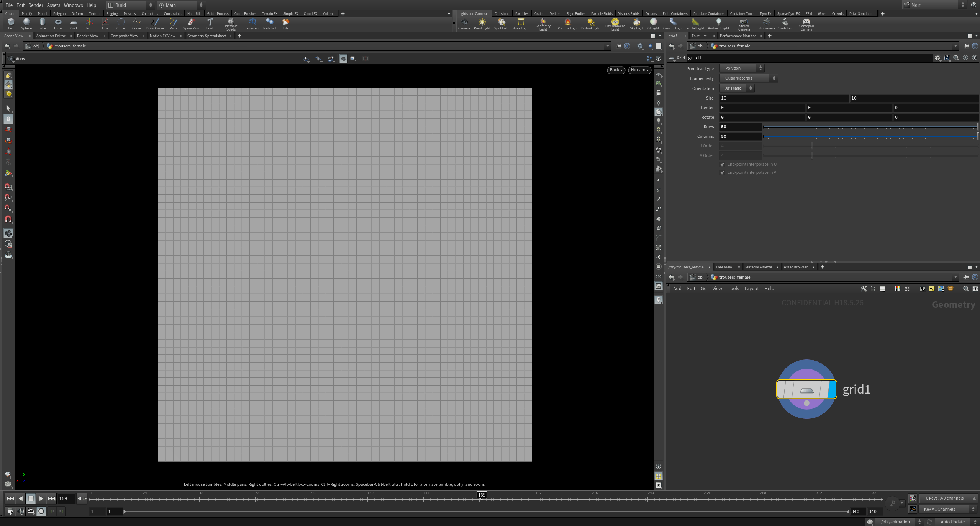
Task: Open the Render menu
Action: point(36,5)
